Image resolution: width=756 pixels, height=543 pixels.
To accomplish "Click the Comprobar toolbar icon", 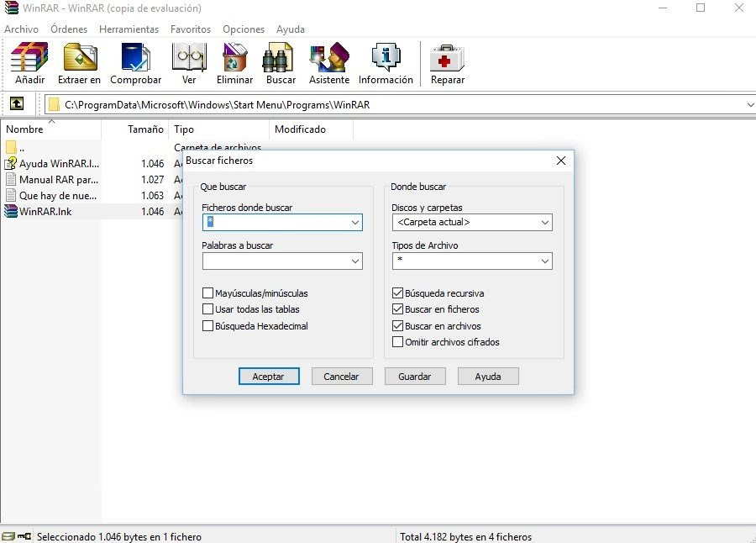I will point(135,57).
